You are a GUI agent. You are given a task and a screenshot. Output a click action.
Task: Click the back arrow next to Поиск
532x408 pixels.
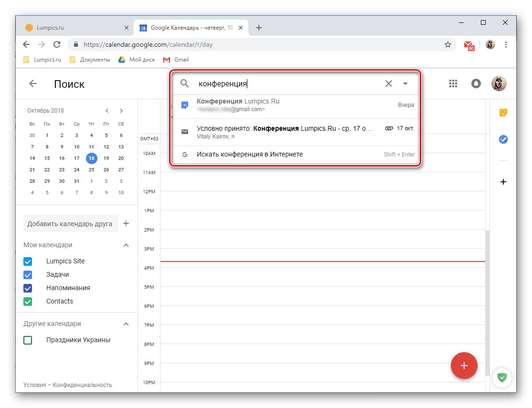(x=32, y=83)
